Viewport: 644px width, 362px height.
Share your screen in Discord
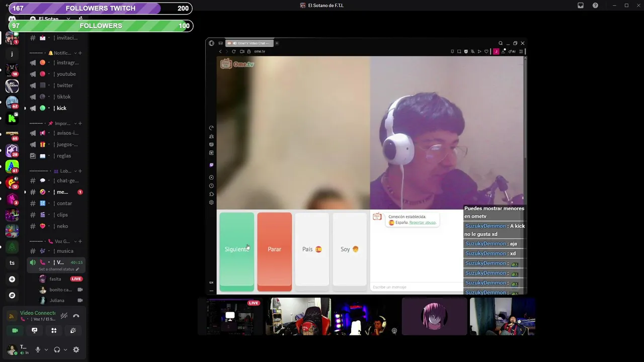pos(34,330)
